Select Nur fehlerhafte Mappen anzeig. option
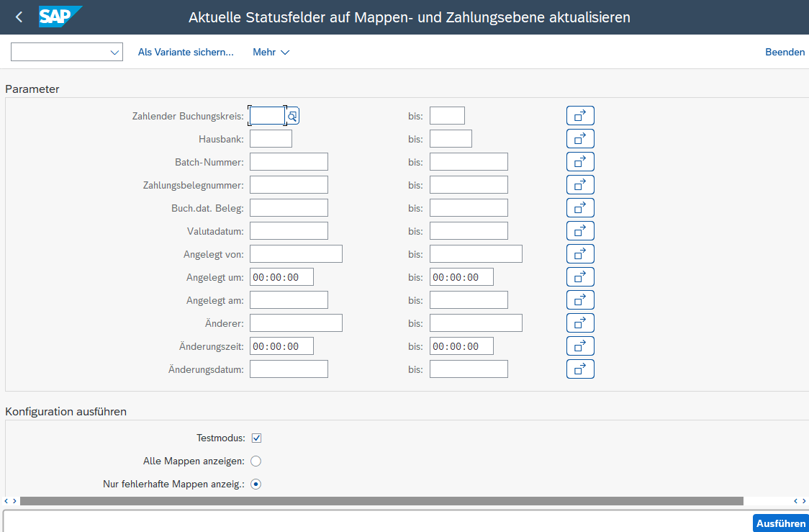The image size is (809, 532). pyautogui.click(x=256, y=484)
